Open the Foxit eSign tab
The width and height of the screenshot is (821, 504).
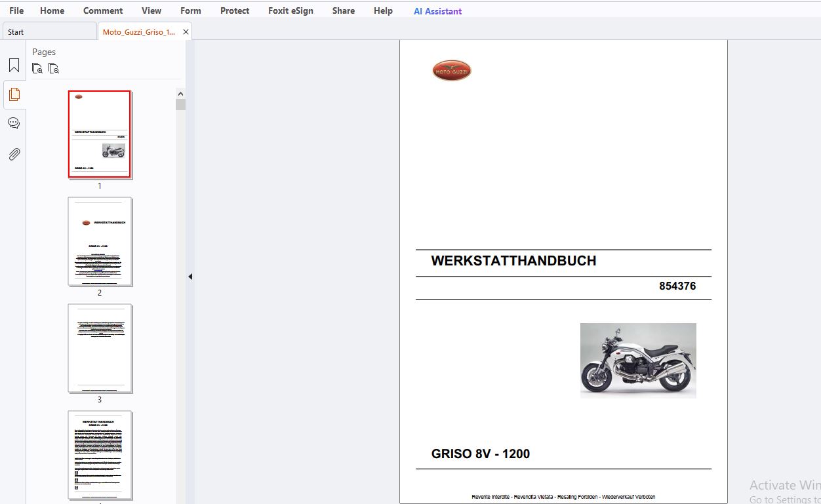pyautogui.click(x=290, y=10)
